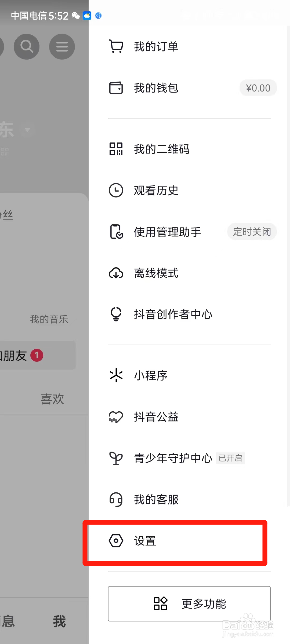Tap the hamburger menu button
Screen dimensions: 290x644
tap(62, 47)
